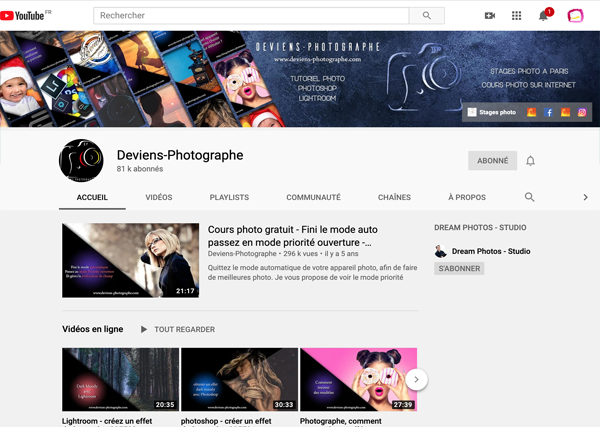Viewport: 600px width, 427px height.
Task: Open the Cours photo gratuit video title
Action: 293,236
